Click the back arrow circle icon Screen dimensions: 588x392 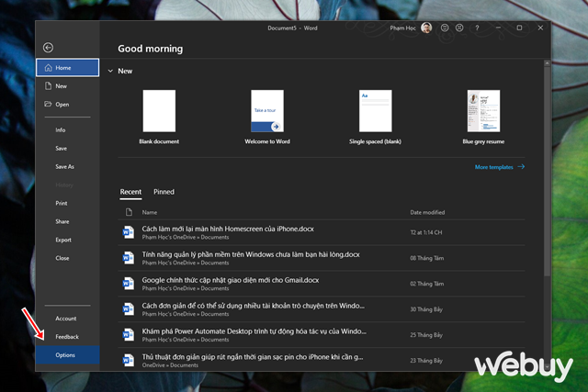coord(48,48)
